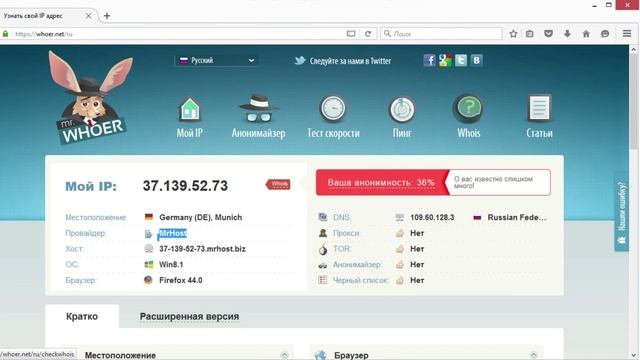Click the IP address 37.139.52.73
This screenshot has width=640, height=360.
[185, 186]
